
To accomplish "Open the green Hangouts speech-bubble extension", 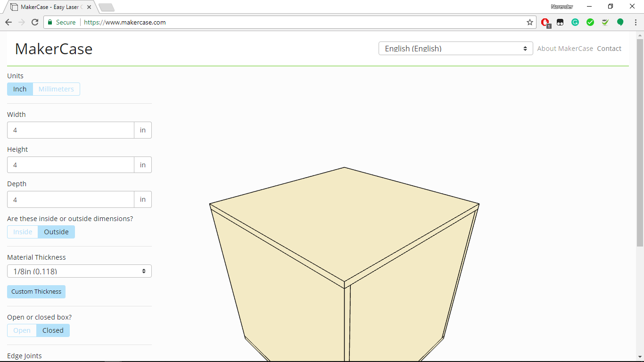I will 620,22.
